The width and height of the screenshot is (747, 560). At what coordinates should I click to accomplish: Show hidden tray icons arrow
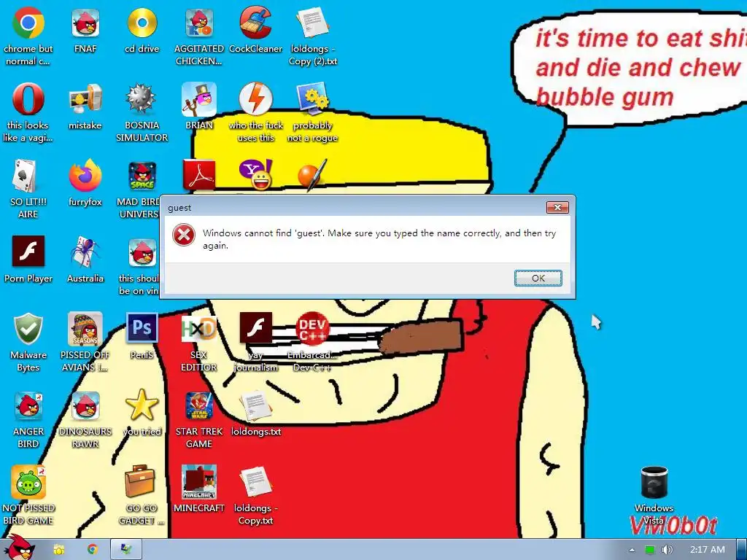632,550
